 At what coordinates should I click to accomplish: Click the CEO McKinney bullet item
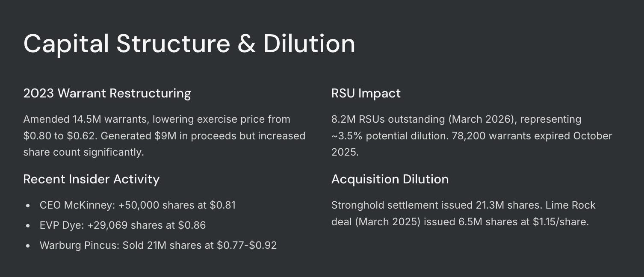coord(137,205)
